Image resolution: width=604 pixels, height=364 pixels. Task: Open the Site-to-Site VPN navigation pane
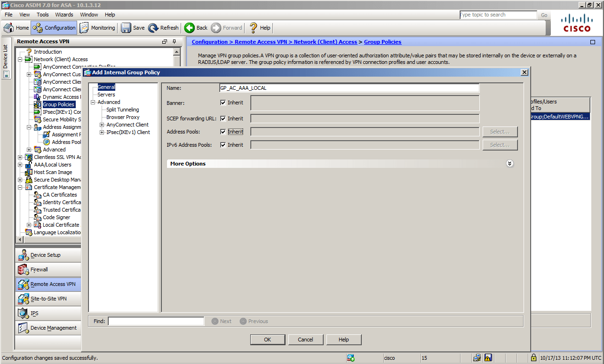click(48, 299)
